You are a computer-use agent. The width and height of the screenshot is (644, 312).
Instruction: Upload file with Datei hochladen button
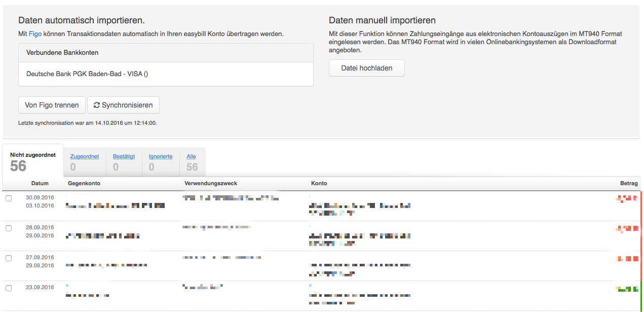pos(367,68)
